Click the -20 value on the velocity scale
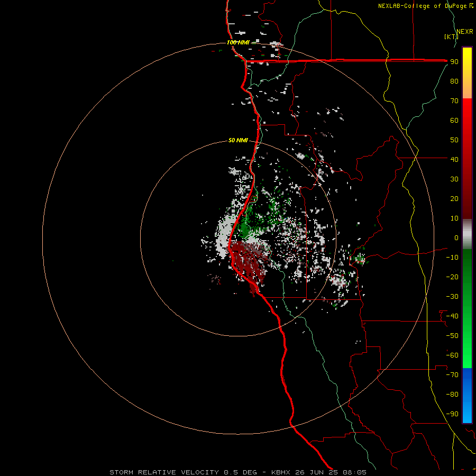The height and width of the screenshot is (476, 476). pyautogui.click(x=452, y=277)
